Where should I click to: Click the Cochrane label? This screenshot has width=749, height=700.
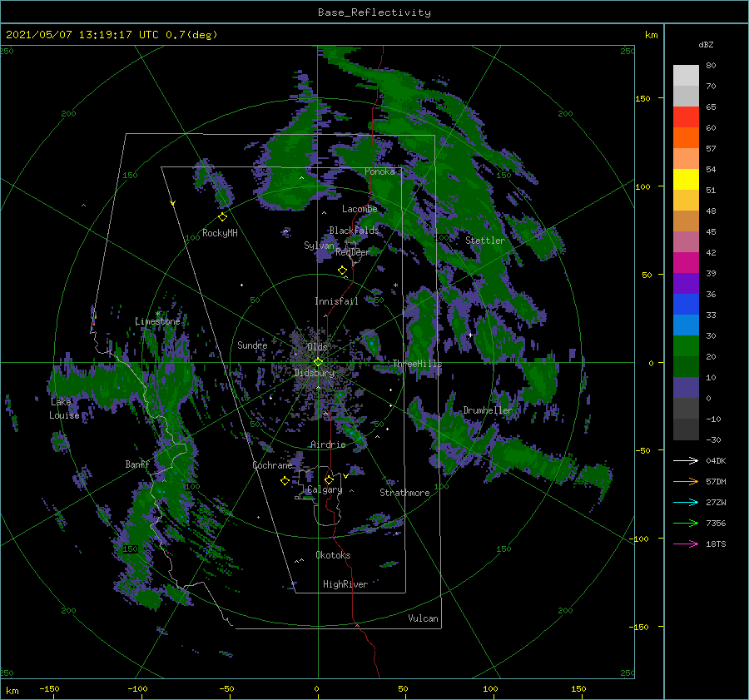[272, 465]
